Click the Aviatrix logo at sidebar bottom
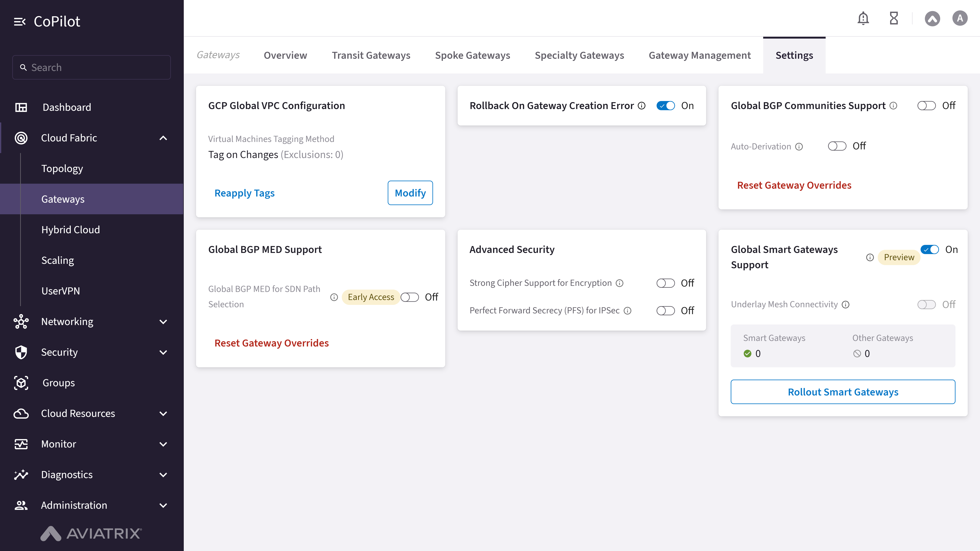The width and height of the screenshot is (980, 551). click(91, 533)
